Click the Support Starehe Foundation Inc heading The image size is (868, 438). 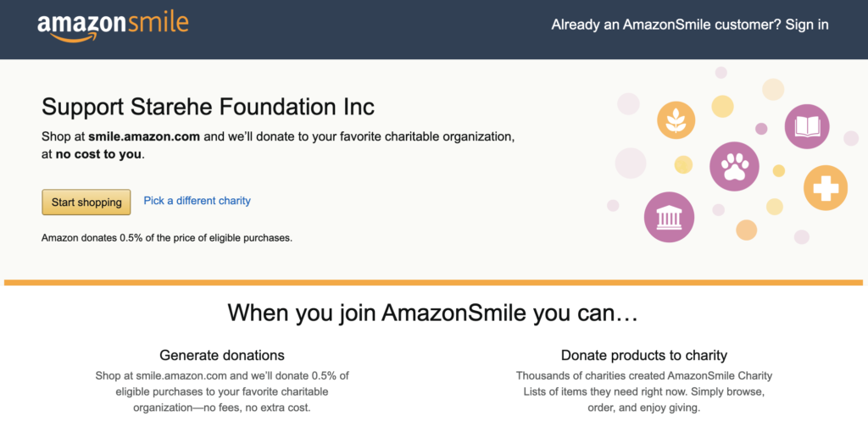208,107
